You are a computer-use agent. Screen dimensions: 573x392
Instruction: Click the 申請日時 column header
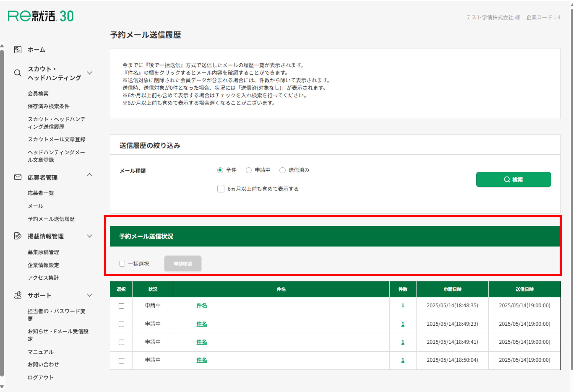click(x=452, y=289)
